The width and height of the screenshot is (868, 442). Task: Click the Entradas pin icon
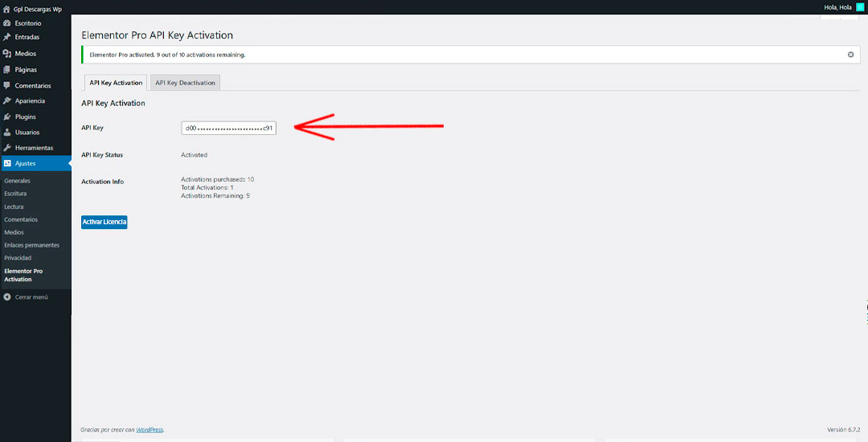[x=6, y=37]
